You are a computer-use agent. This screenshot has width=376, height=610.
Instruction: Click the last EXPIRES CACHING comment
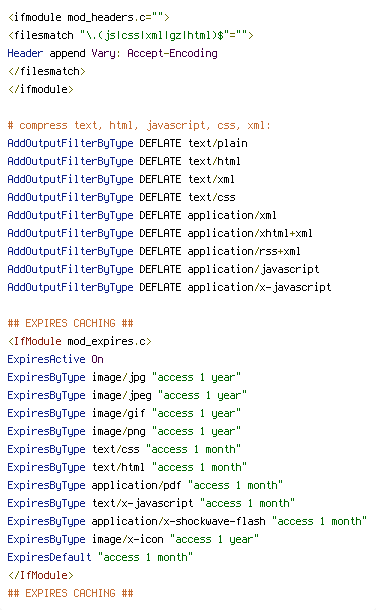[70, 593]
